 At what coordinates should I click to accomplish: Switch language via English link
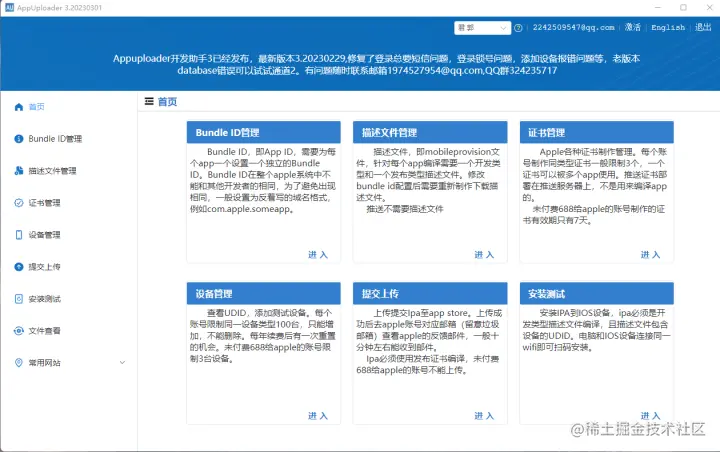pyautogui.click(x=668, y=28)
